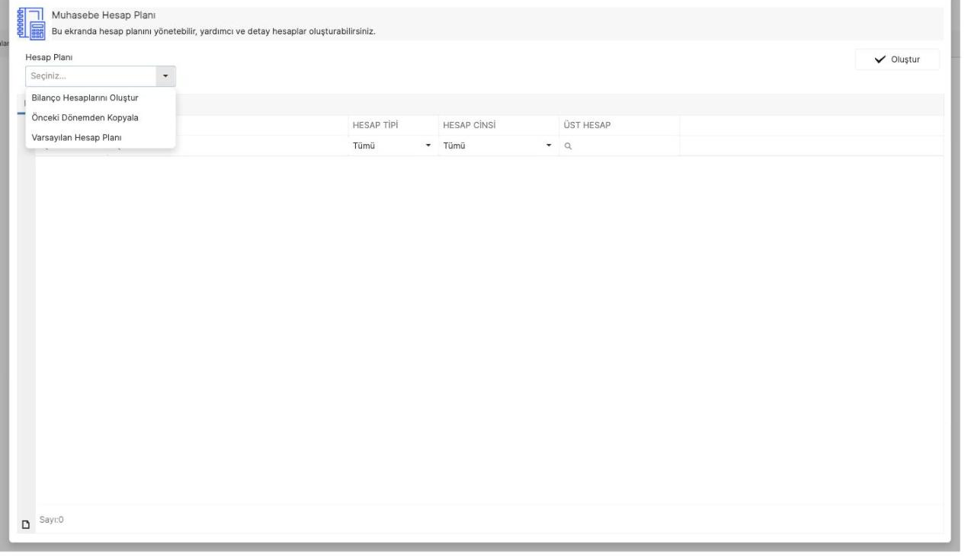Pick Varsayılan Hesap Planı option

(x=101, y=137)
